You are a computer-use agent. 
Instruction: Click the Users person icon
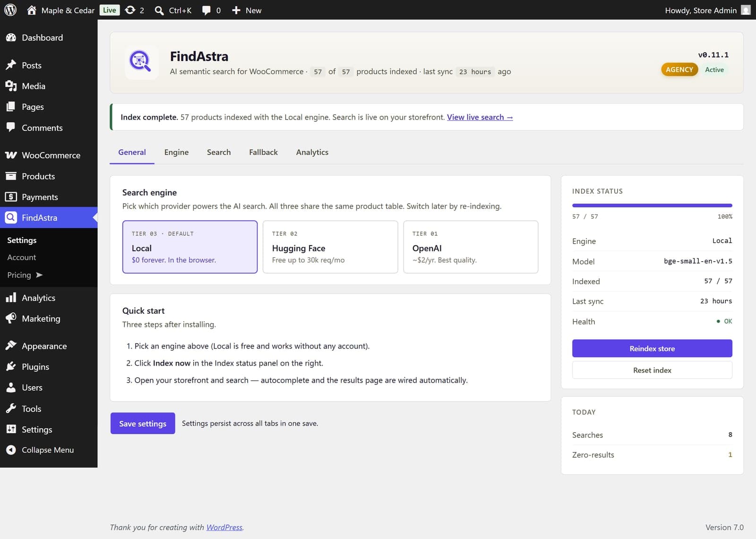[x=11, y=387]
